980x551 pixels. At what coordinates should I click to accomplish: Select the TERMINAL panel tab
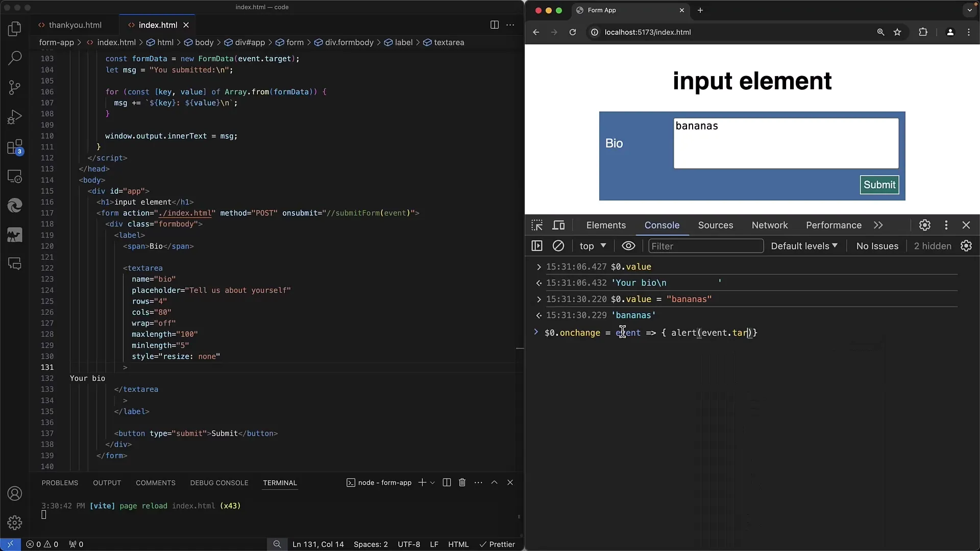tap(280, 483)
